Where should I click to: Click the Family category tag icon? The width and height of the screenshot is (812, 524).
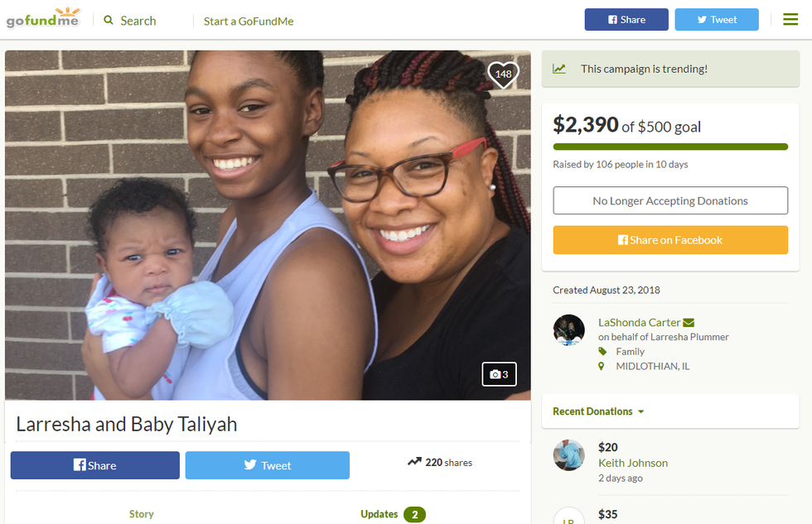(x=602, y=351)
